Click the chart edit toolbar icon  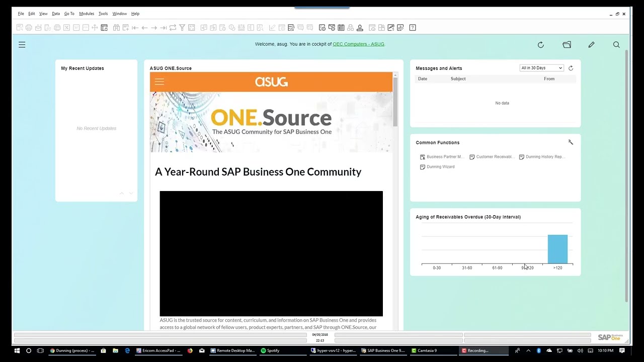[400, 28]
